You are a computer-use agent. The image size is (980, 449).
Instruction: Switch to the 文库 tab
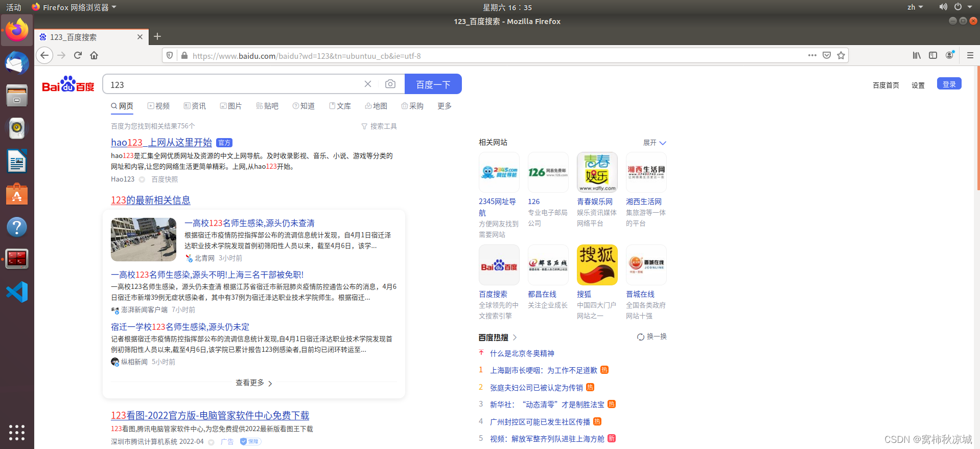click(340, 106)
